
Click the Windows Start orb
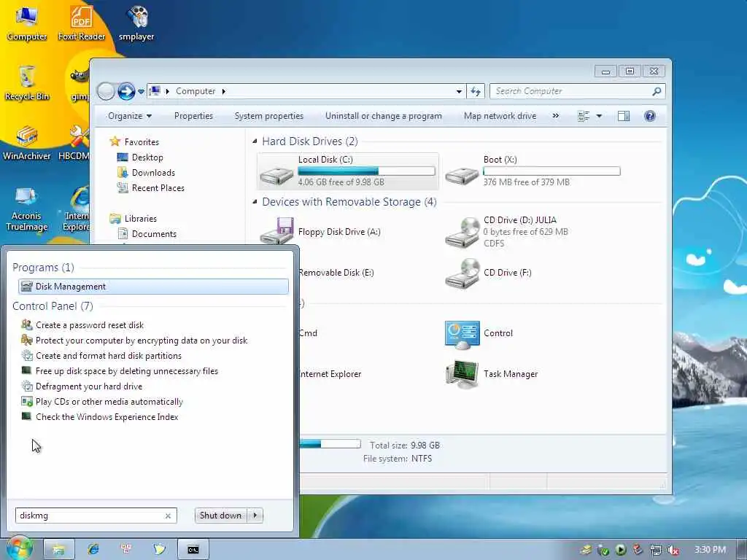point(19,548)
